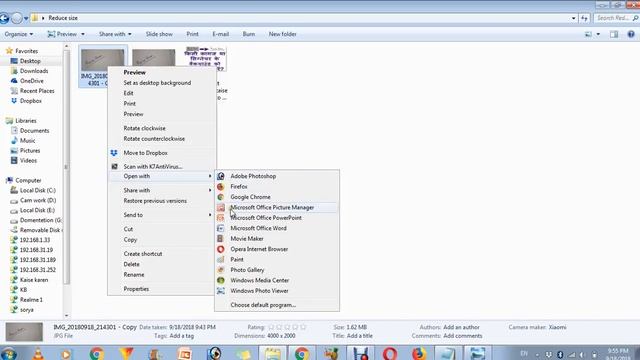
Task: Select Local Disk (C:)
Action: pyautogui.click(x=38, y=190)
